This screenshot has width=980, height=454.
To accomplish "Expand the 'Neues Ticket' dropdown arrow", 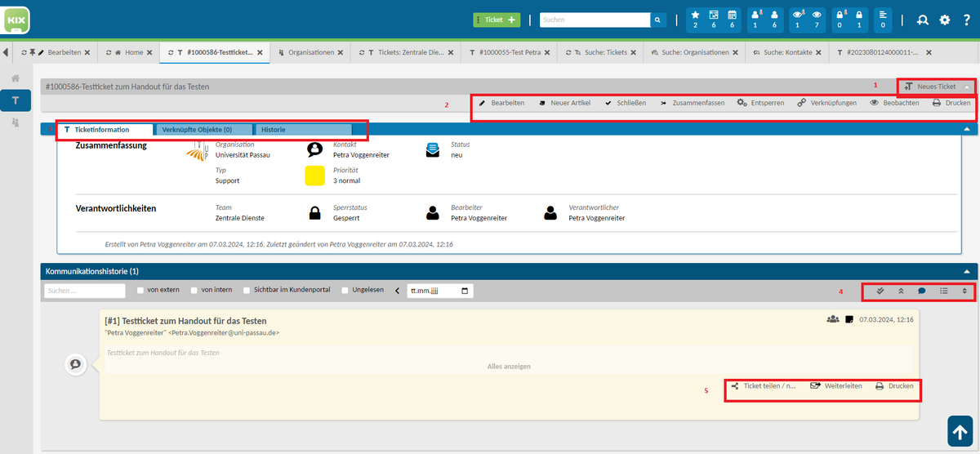I will point(966,86).
